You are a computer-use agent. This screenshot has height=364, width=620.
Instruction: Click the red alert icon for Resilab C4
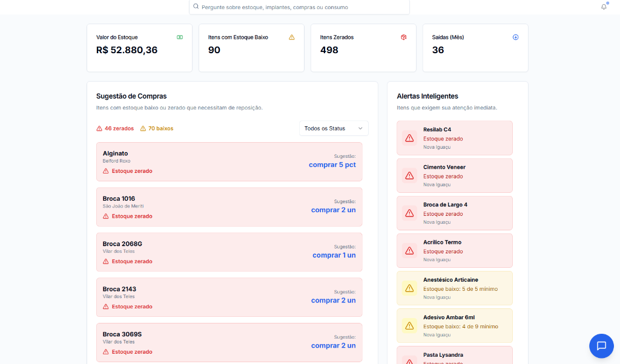coord(409,138)
